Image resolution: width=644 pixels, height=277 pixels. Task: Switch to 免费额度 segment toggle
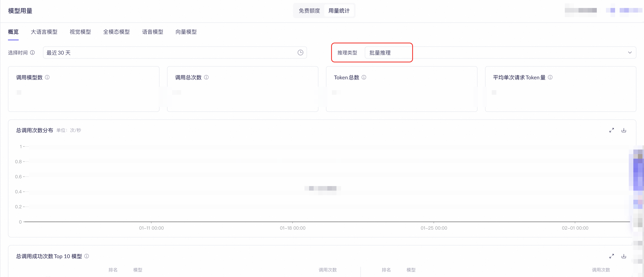tap(309, 11)
